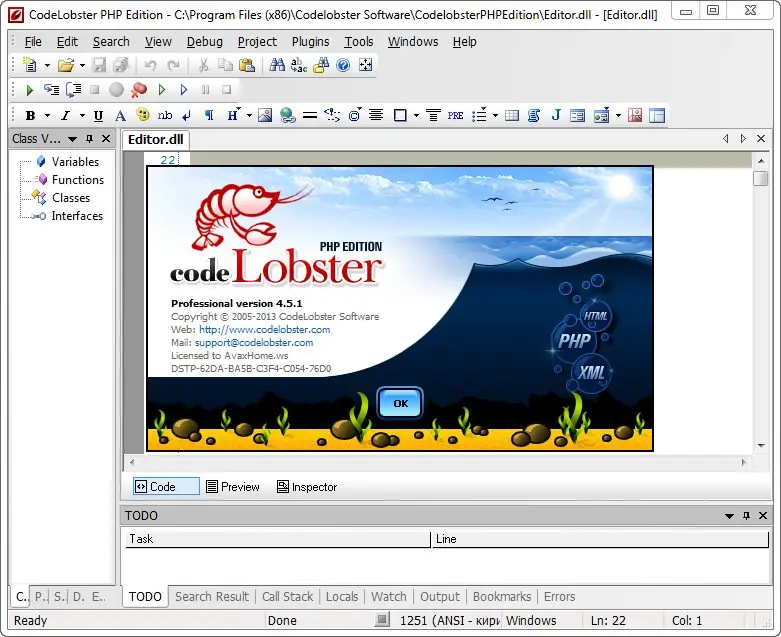Viewport: 781px width, 637px height.
Task: Open the color palette icon
Action: pos(143,115)
